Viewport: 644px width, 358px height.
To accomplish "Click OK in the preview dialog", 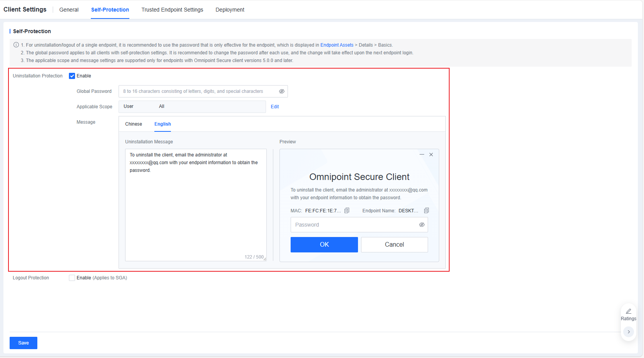I will tap(324, 245).
